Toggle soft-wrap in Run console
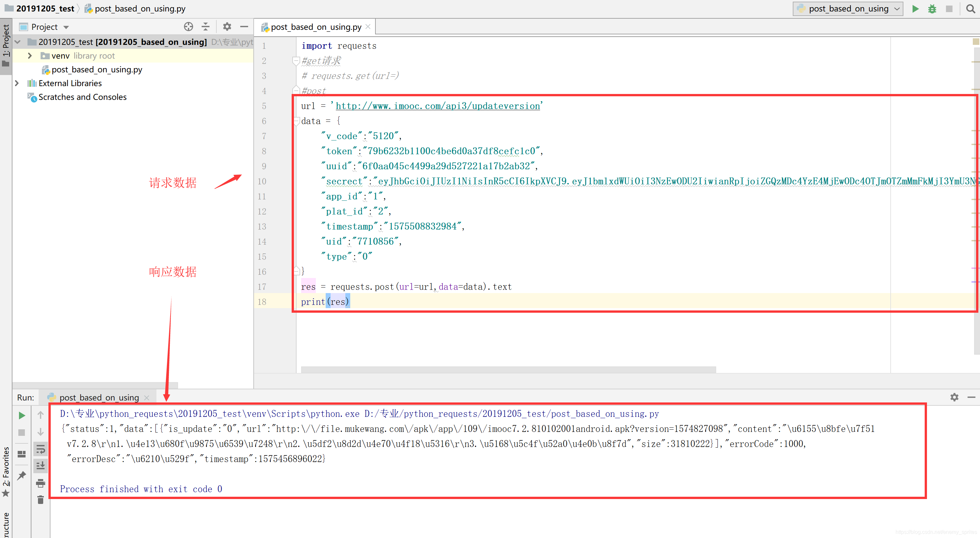This screenshot has width=980, height=538. 41,449
